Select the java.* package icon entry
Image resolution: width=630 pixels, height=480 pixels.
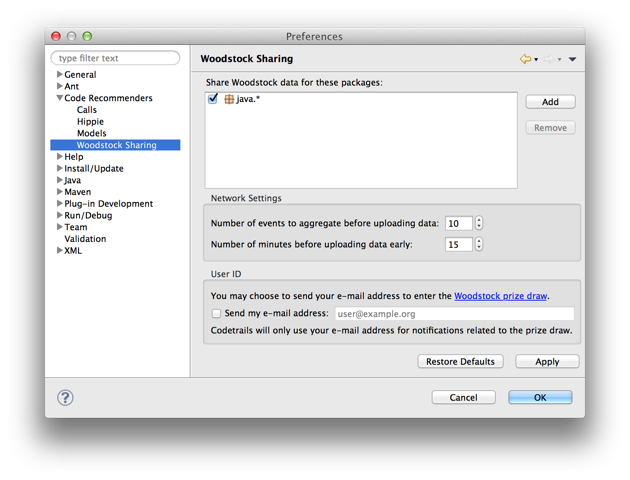[229, 99]
